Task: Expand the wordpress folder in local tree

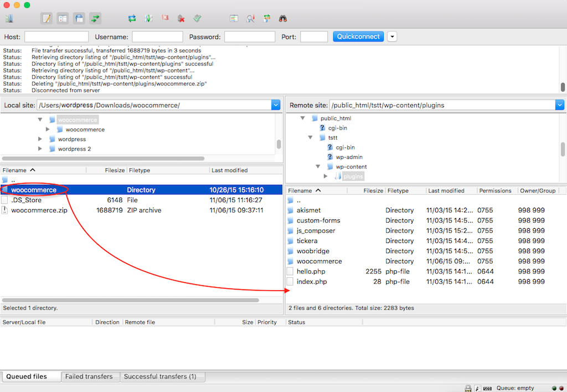Action: (x=40, y=139)
